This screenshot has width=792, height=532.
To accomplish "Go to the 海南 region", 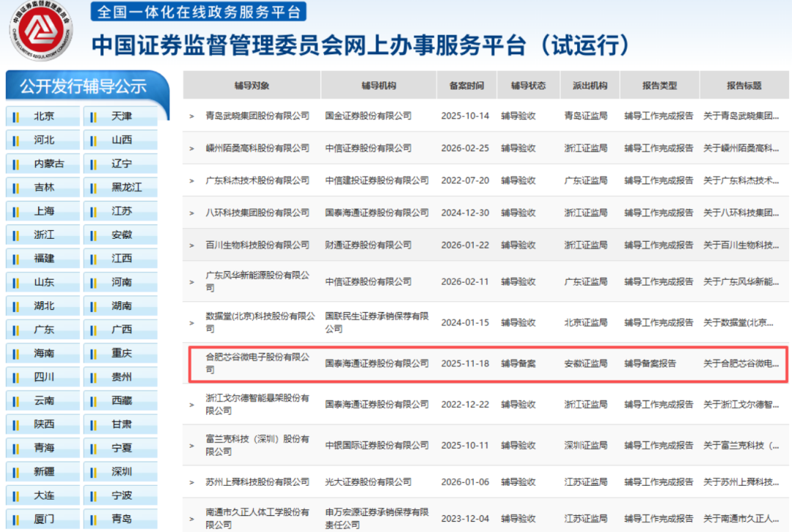I will (43, 353).
